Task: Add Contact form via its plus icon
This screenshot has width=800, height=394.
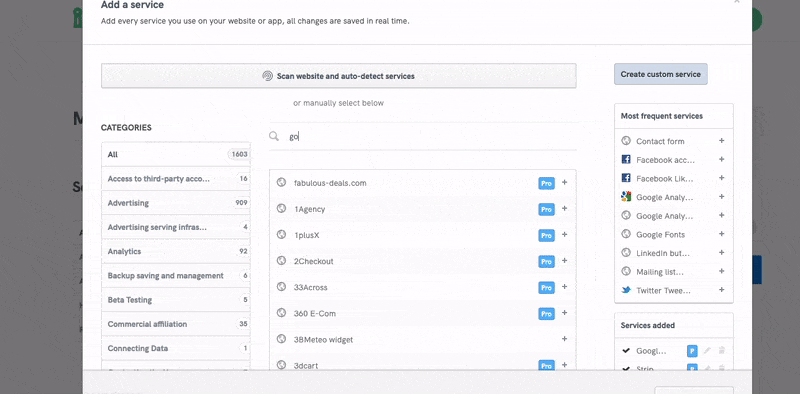Action: pyautogui.click(x=721, y=141)
